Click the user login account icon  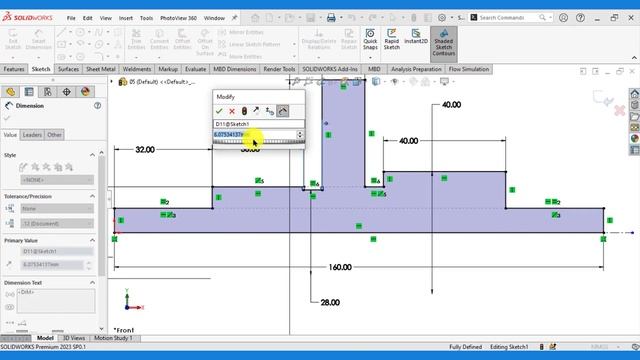tap(563, 18)
